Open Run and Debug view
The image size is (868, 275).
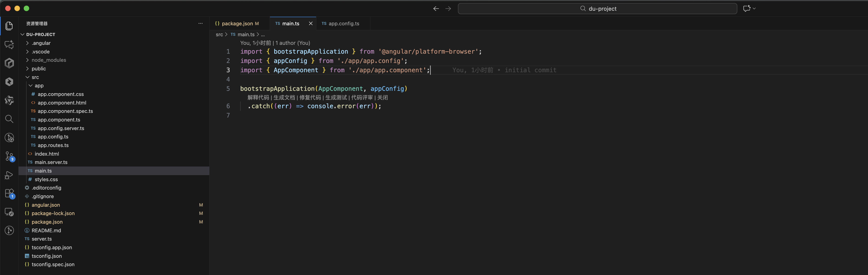coord(9,175)
